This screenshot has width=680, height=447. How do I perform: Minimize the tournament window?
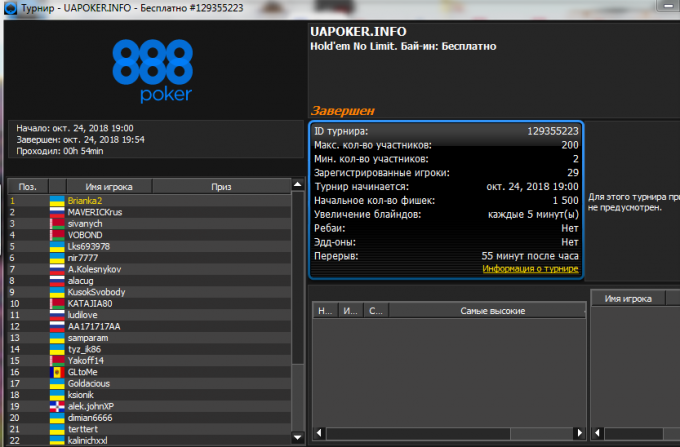(x=667, y=5)
